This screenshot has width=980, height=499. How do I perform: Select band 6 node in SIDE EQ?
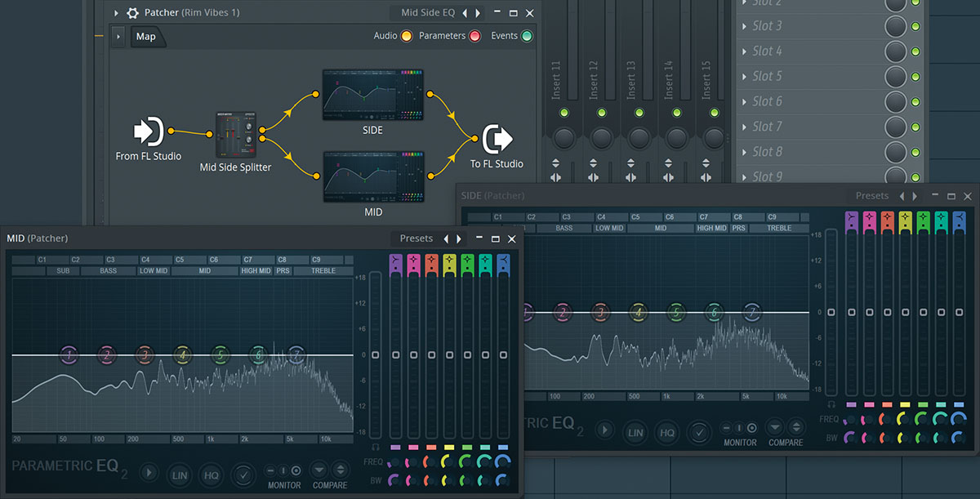[x=715, y=312]
